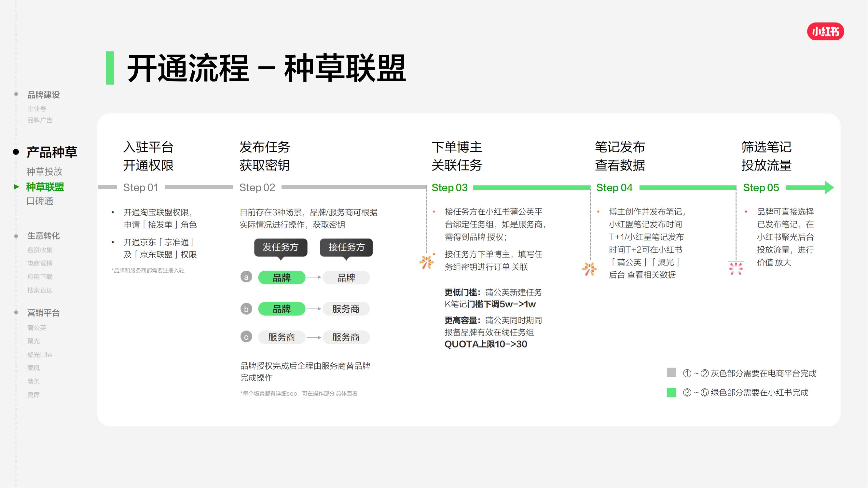Screen dimensions: 868x488
Task: Click the black bullet beside 产品种草
Action: point(16,152)
